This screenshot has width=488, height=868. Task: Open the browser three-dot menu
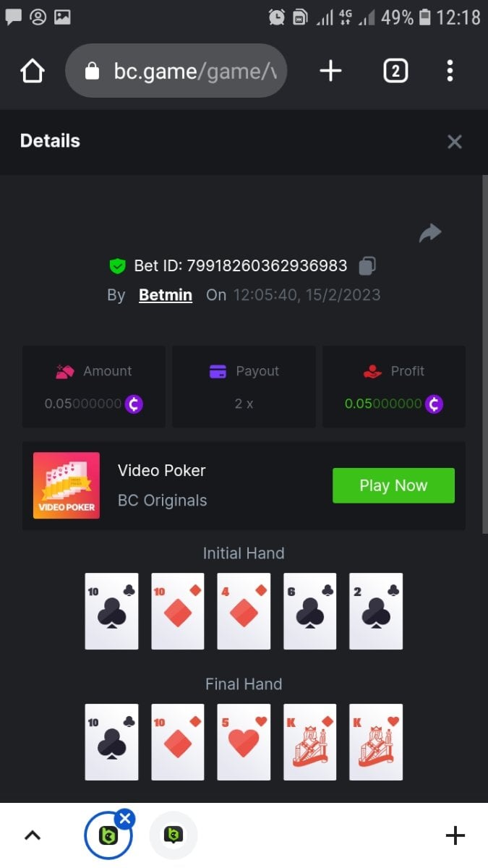[x=450, y=71]
